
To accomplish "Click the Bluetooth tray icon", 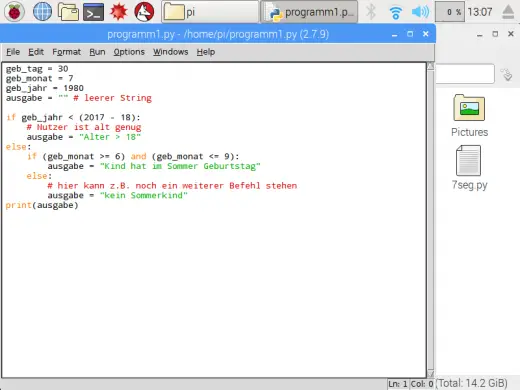I will [371, 12].
